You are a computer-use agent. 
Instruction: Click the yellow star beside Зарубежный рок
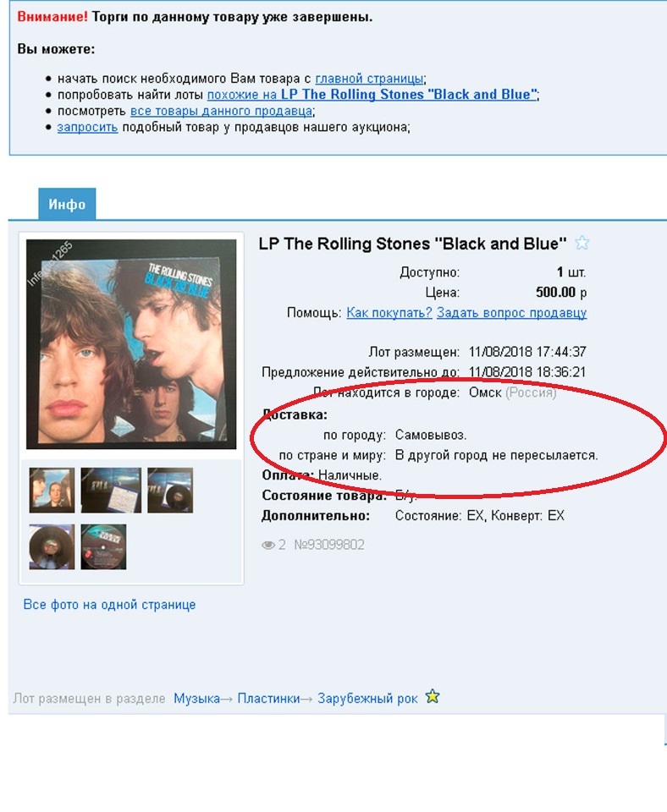pos(433,697)
